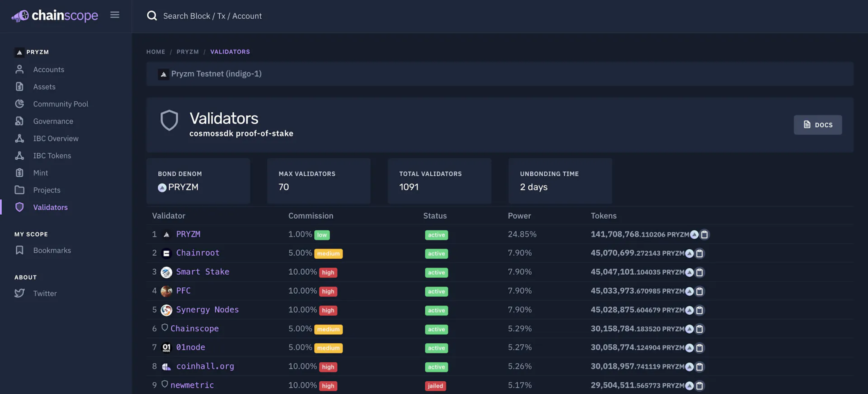
Task: Open Accounts in the sidebar
Action: tap(48, 69)
